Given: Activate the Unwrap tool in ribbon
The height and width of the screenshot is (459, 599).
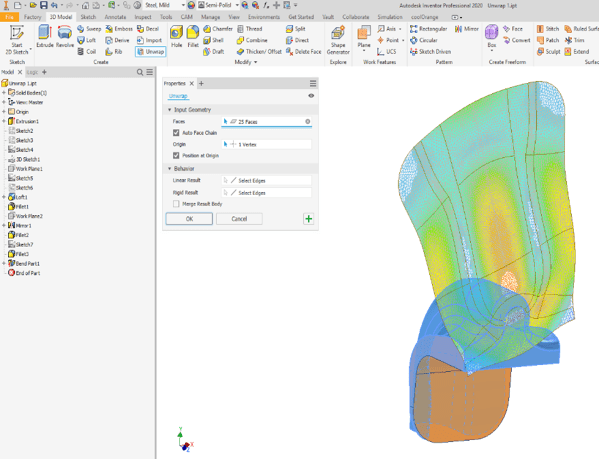Looking at the screenshot, I should (151, 52).
